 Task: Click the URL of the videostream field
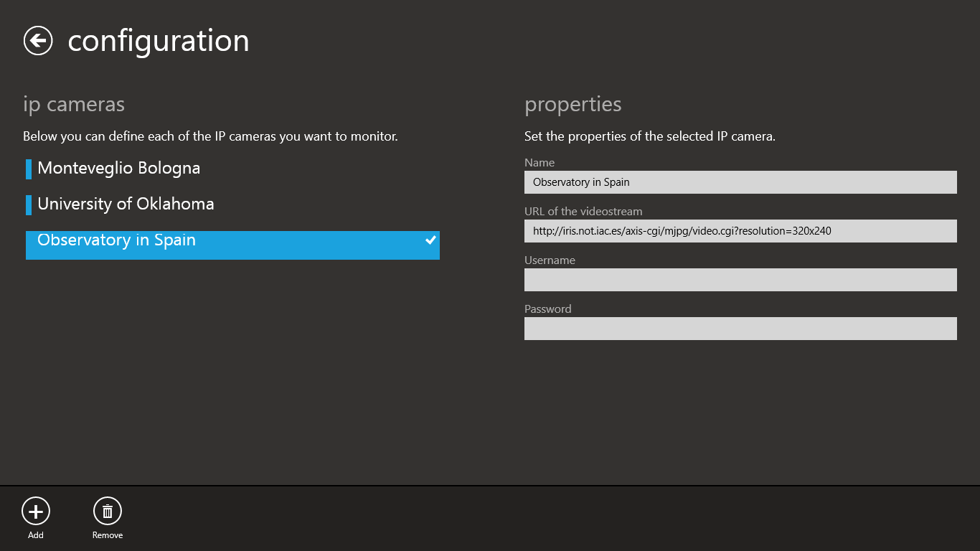click(x=740, y=231)
